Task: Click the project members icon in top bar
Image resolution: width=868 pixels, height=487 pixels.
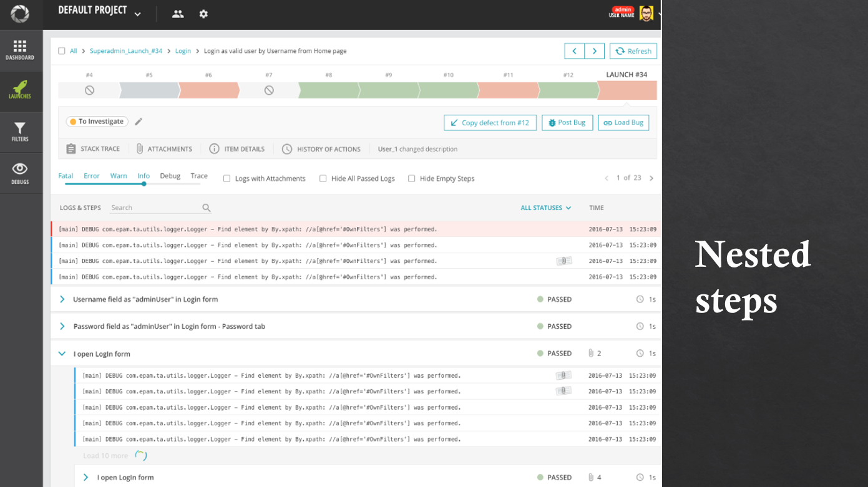Action: [x=178, y=14]
